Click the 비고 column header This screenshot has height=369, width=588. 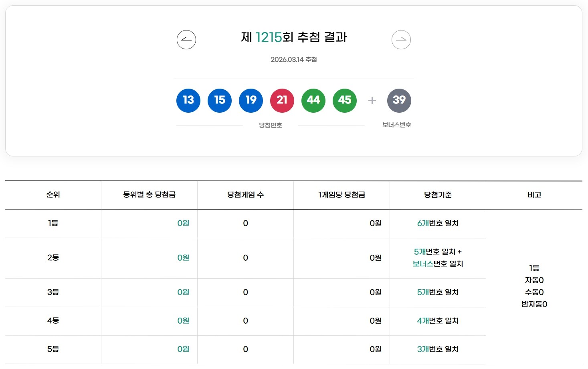534,195
